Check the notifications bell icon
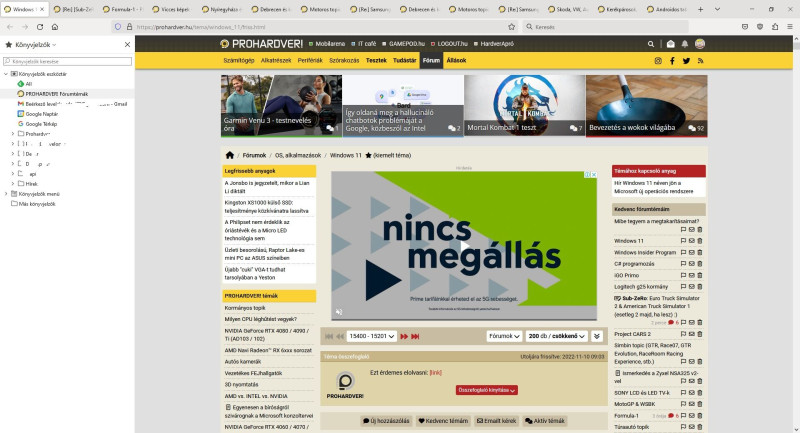This screenshot has width=800, height=433. tap(685, 44)
